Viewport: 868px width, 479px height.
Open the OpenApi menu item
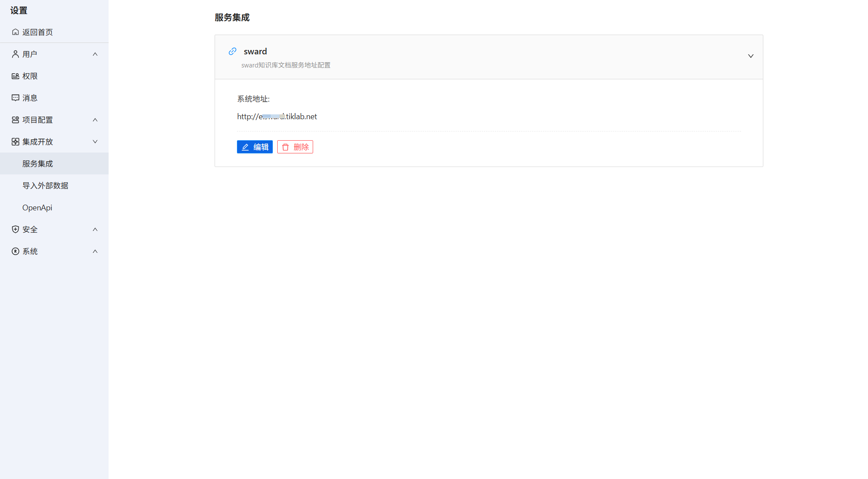pyautogui.click(x=37, y=207)
